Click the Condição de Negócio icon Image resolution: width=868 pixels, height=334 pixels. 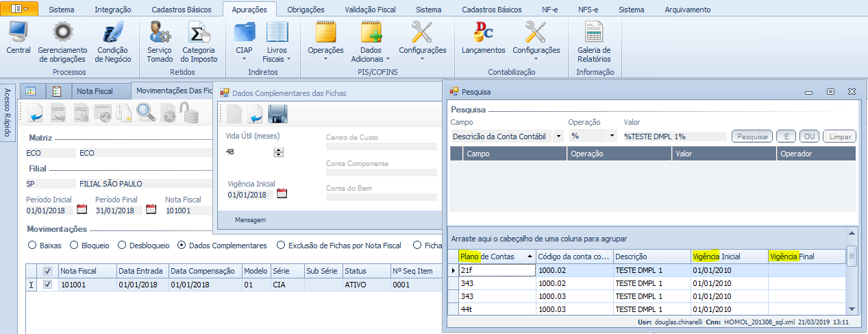pos(113,32)
